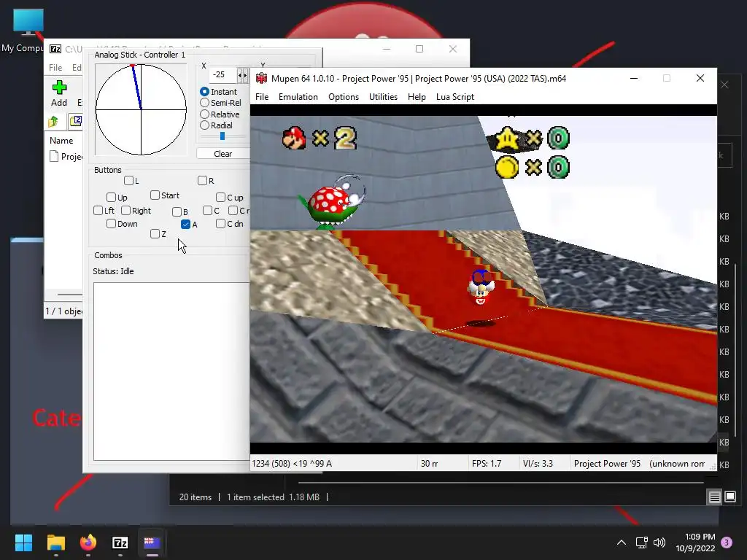Open volume tray icon

point(659,542)
